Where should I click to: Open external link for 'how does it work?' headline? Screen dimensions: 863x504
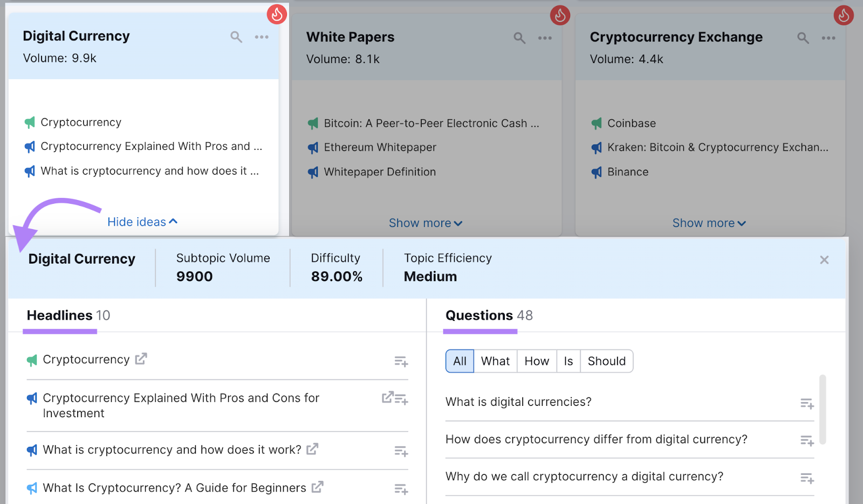coord(312,448)
